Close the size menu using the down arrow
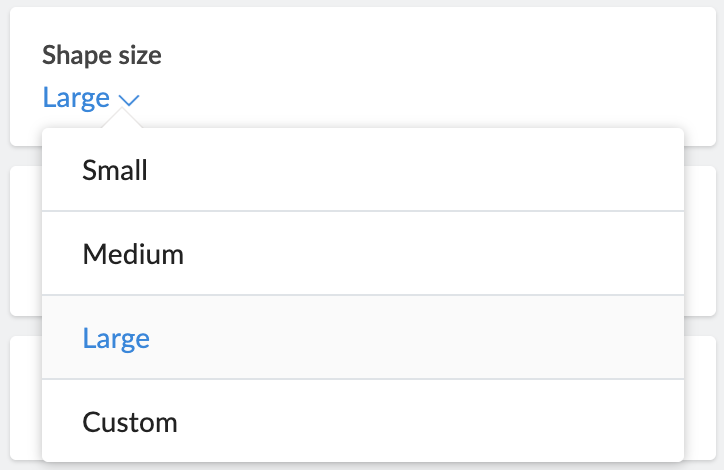Screen dimensions: 724x470 [129, 99]
